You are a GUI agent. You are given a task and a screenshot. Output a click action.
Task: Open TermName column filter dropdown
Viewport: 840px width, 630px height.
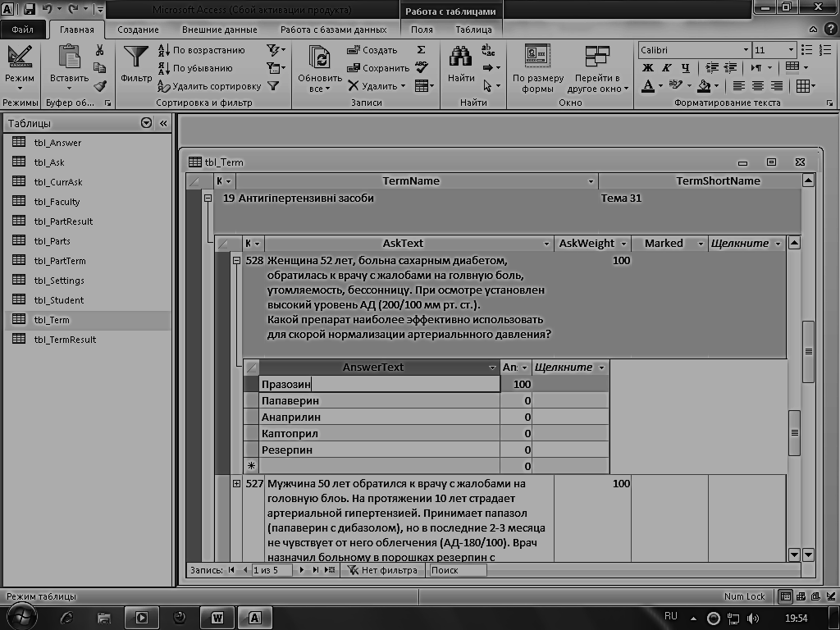pos(591,181)
